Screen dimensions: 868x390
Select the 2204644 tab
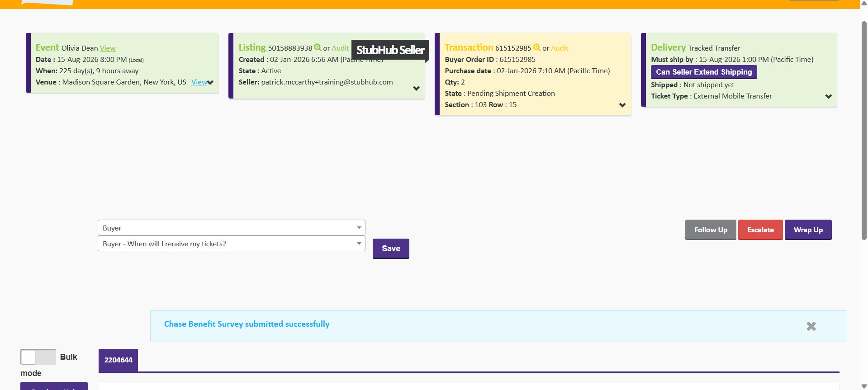118,360
